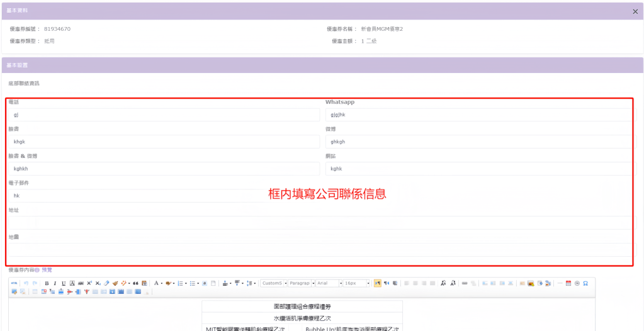
Task: Apply superscript formatting
Action: [89, 283]
